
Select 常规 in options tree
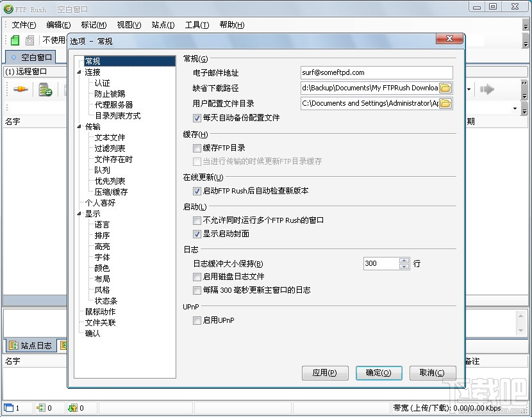pos(129,61)
